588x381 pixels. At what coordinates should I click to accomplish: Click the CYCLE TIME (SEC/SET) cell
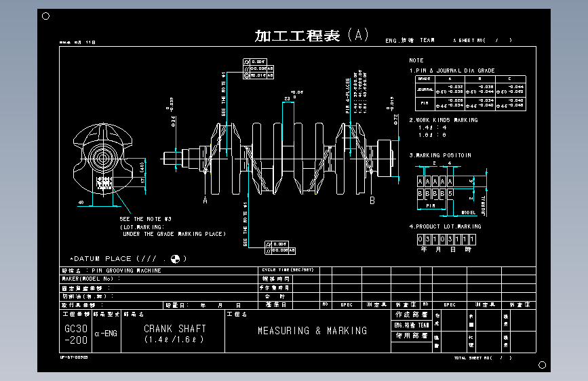point(288,270)
